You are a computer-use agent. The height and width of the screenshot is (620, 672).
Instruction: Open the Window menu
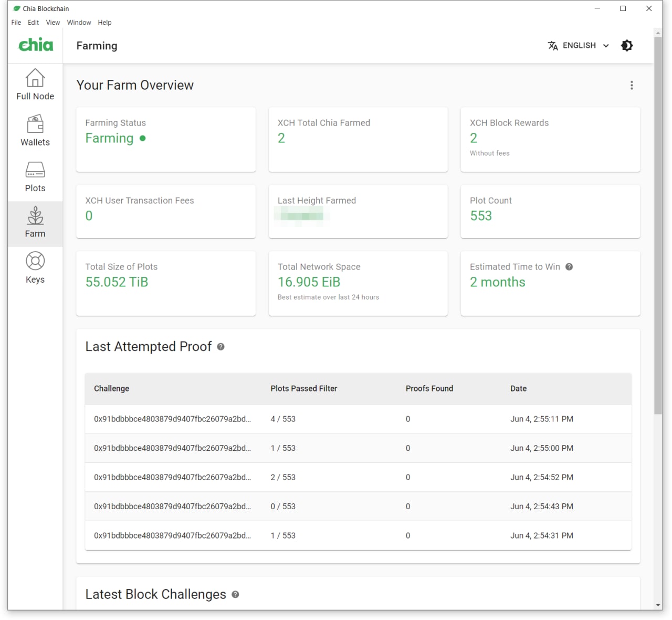click(79, 23)
